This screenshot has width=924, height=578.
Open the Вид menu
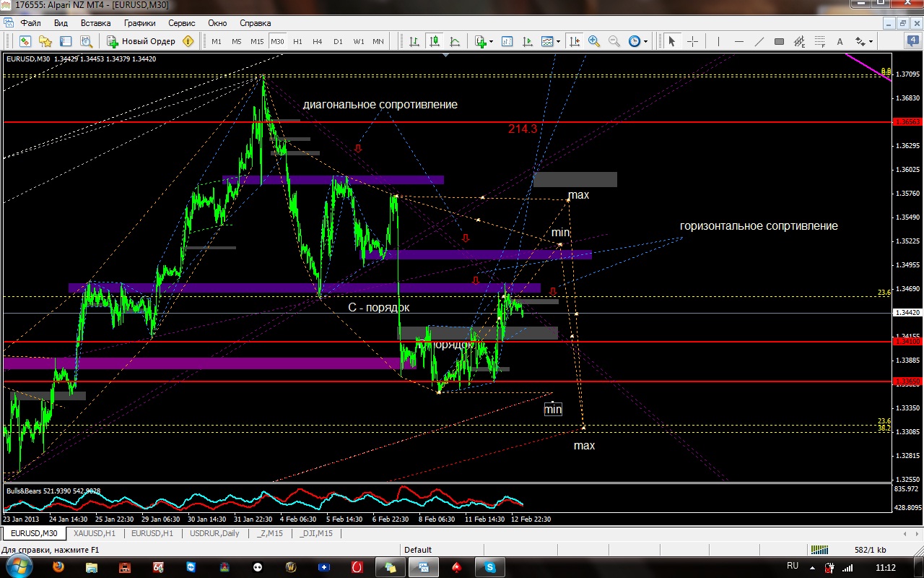[x=61, y=23]
